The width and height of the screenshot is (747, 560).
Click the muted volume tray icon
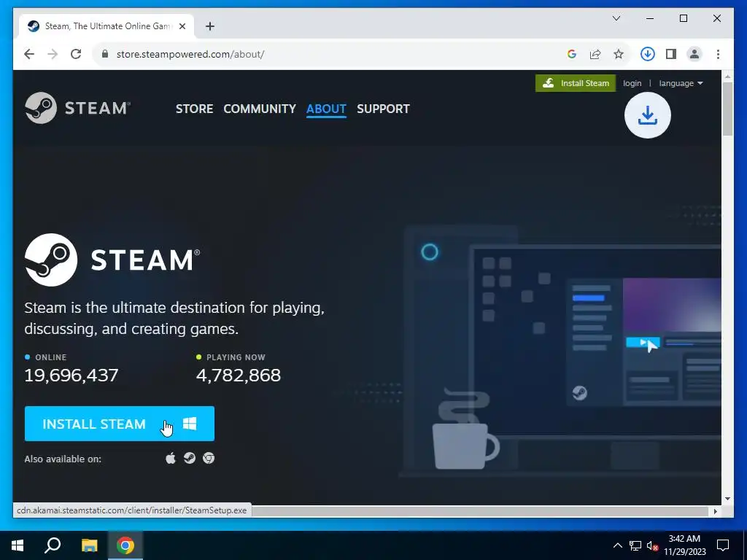coord(652,545)
